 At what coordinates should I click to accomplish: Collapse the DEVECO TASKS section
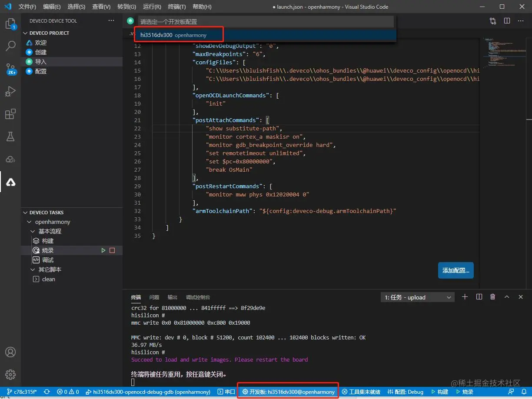(47, 213)
